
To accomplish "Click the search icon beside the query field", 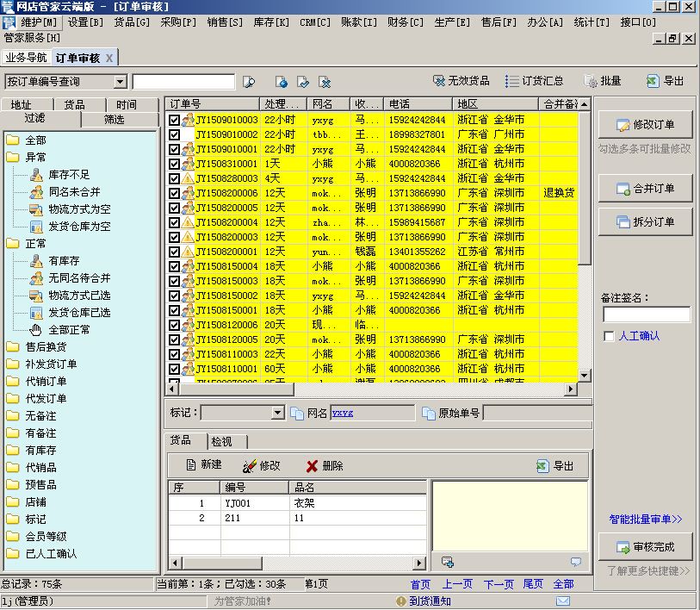I will point(250,82).
